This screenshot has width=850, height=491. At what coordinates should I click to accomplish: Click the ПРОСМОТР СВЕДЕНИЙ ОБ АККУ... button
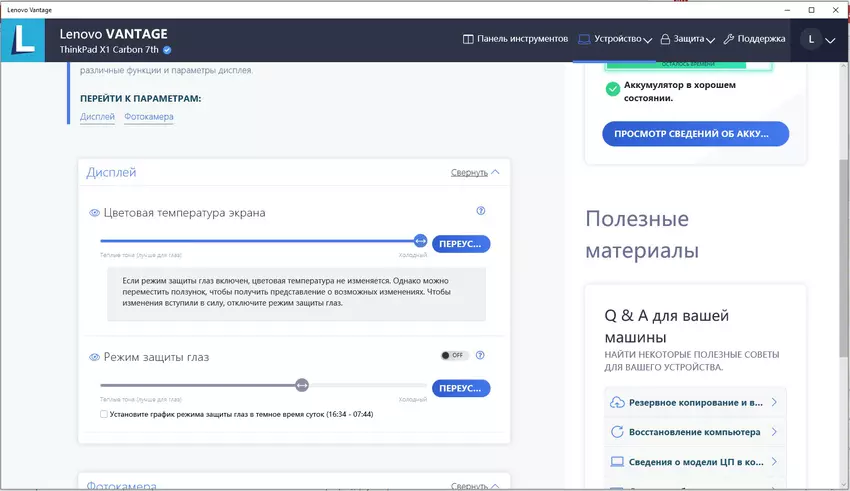tap(695, 134)
